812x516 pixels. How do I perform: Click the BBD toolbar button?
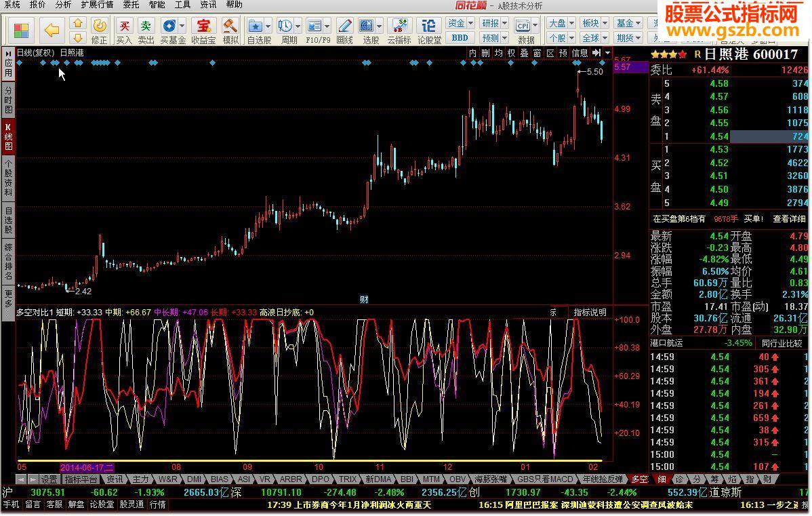click(460, 38)
